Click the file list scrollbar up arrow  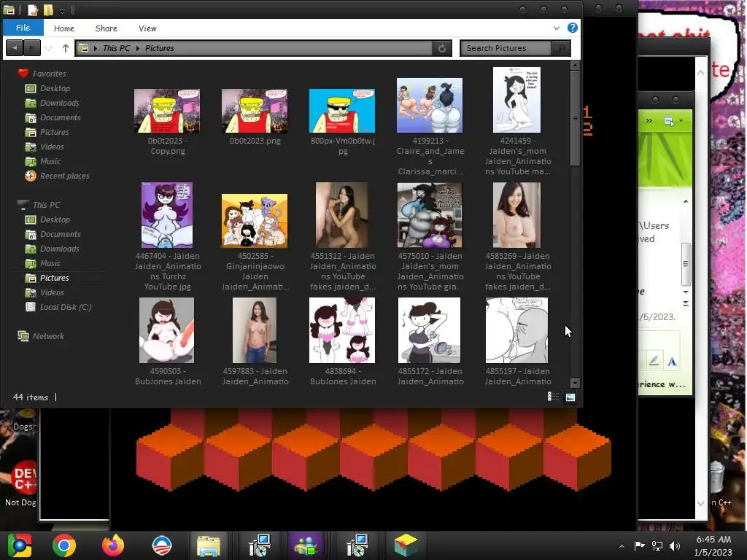click(x=575, y=65)
